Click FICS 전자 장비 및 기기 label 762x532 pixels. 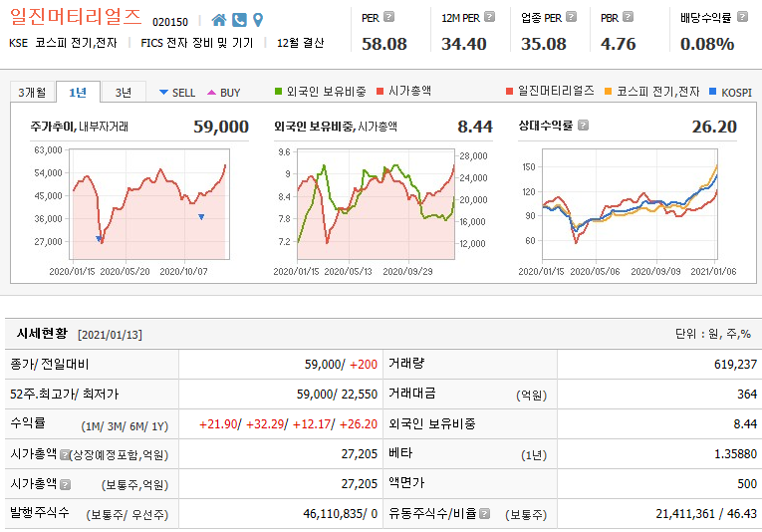point(197,43)
